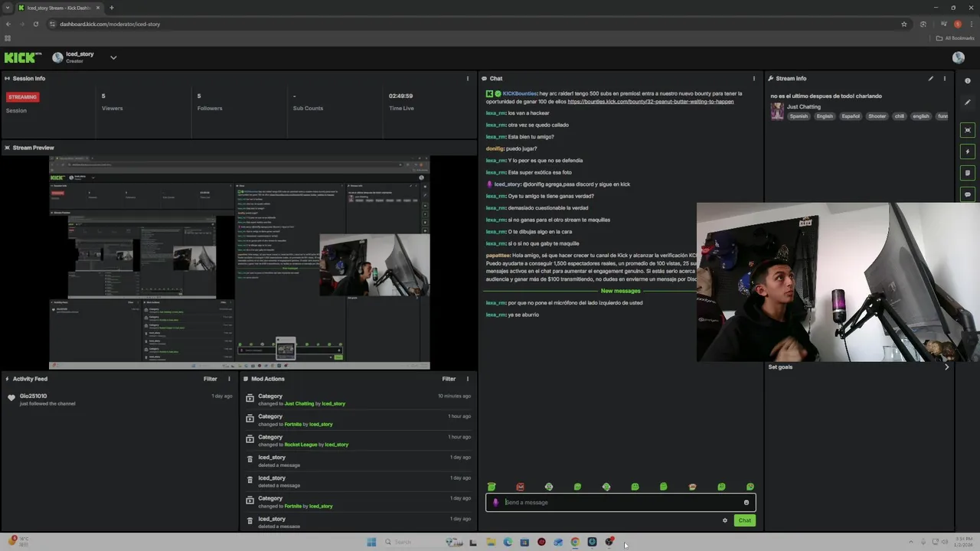Select the Iced_story Stream browser tab
The width and height of the screenshot is (980, 551).
click(59, 8)
